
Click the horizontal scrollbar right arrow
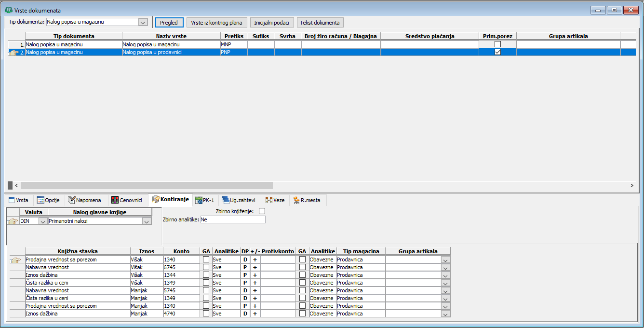[631, 185]
